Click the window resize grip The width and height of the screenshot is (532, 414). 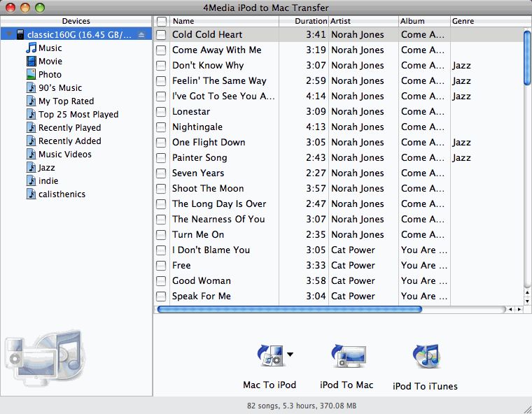point(527,409)
